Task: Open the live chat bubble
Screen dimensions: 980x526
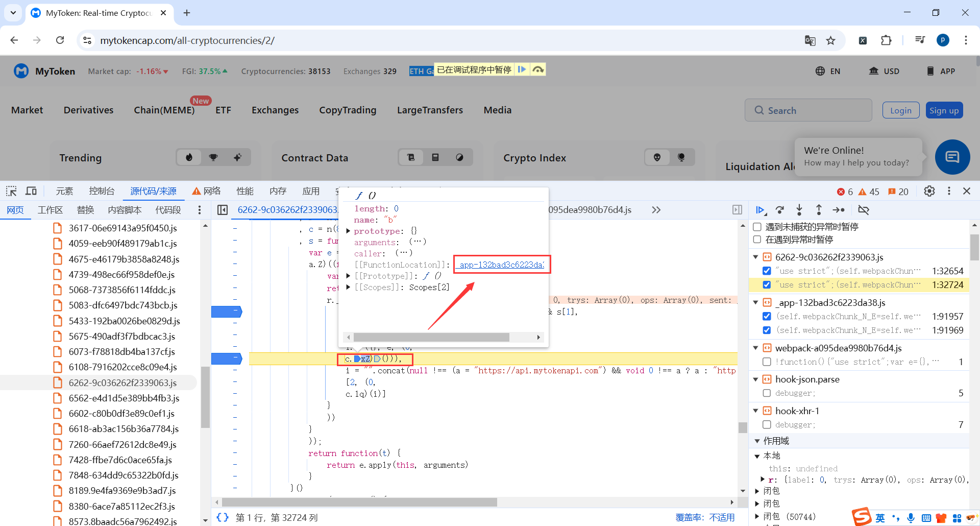Action: coord(952,157)
